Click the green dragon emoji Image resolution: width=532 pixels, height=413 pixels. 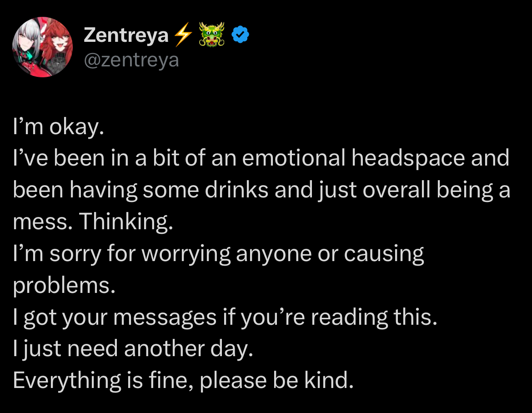212,35
